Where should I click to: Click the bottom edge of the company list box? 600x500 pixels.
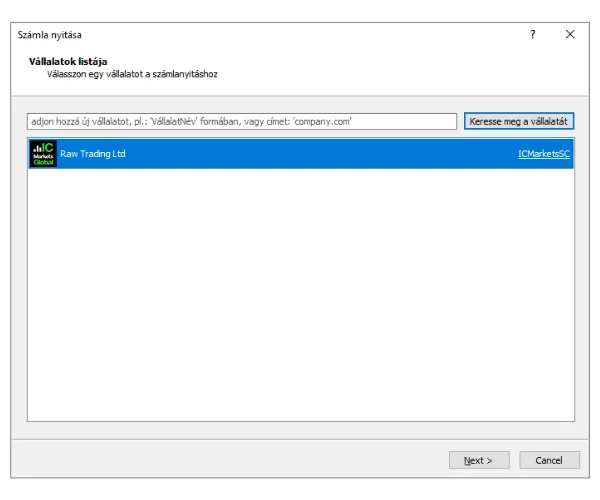click(x=300, y=420)
